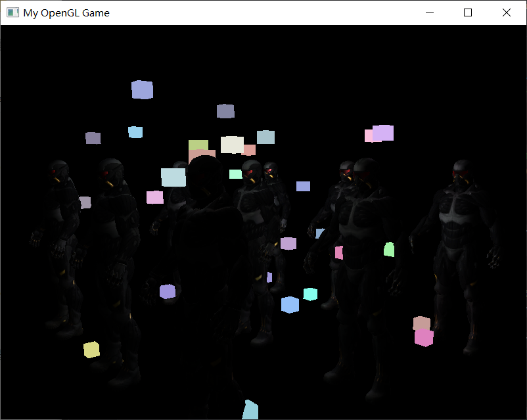Select the yellow cube at the bottom left
Screen dimensions: 527x420
[91, 351]
